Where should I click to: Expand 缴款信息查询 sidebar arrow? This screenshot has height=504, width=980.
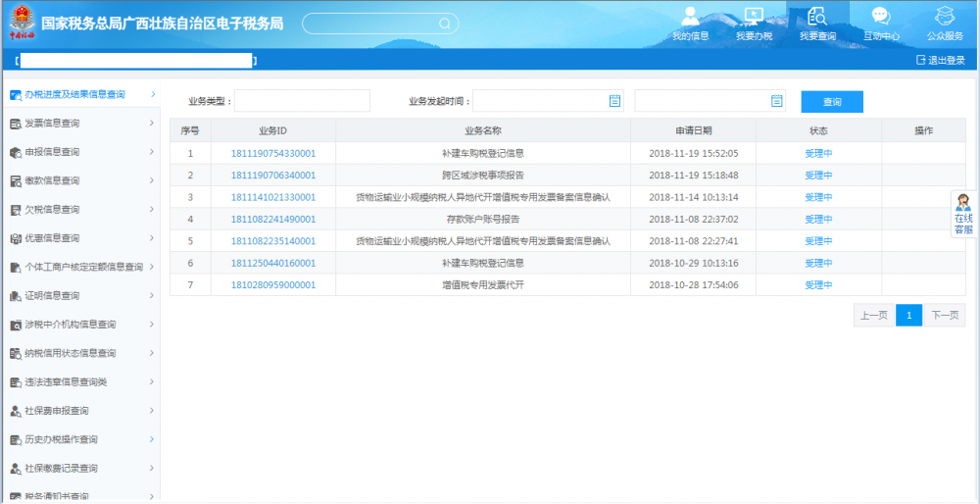pos(151,180)
